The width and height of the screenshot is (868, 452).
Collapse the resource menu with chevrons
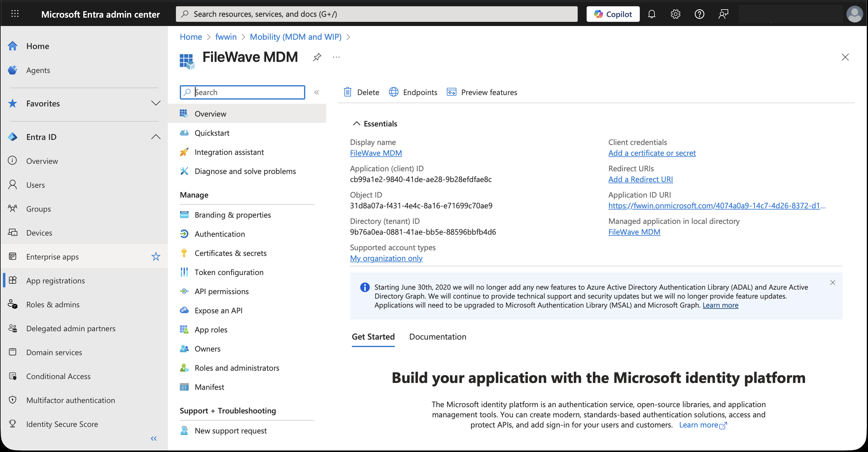tap(316, 92)
